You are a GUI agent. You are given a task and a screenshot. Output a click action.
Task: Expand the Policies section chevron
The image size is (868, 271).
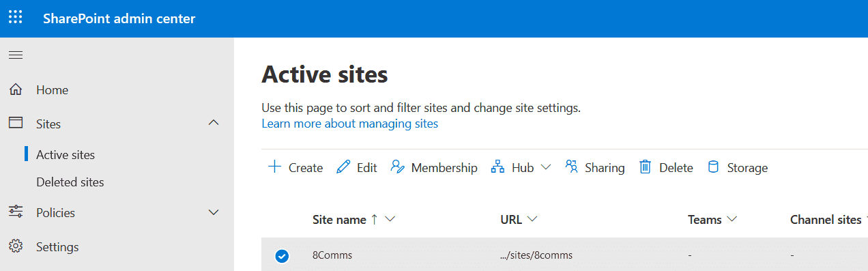214,212
